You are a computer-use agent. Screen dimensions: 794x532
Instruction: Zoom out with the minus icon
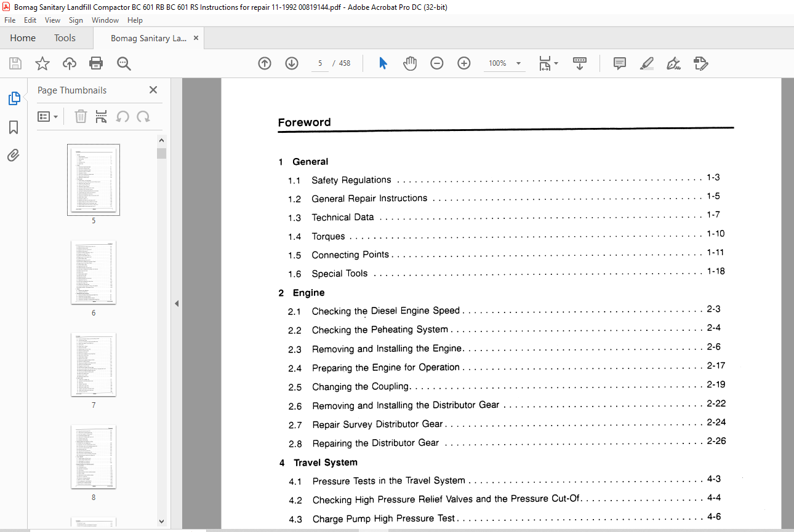tap(437, 63)
